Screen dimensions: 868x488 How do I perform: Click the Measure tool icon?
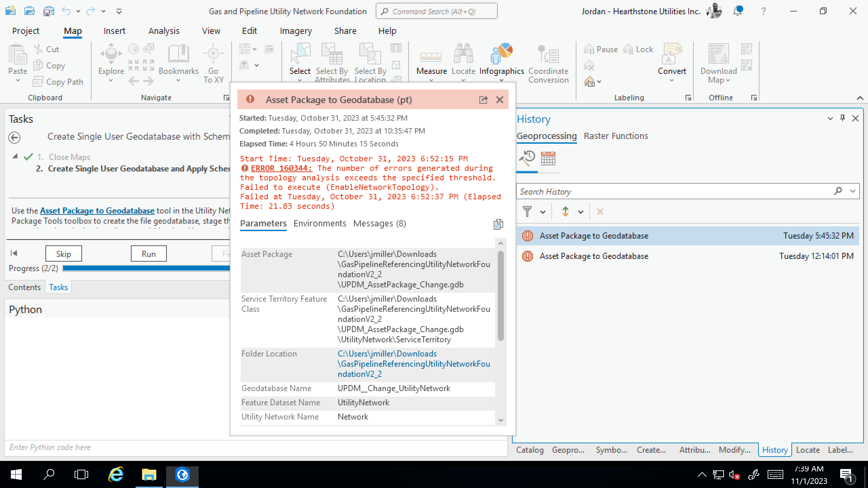[431, 57]
